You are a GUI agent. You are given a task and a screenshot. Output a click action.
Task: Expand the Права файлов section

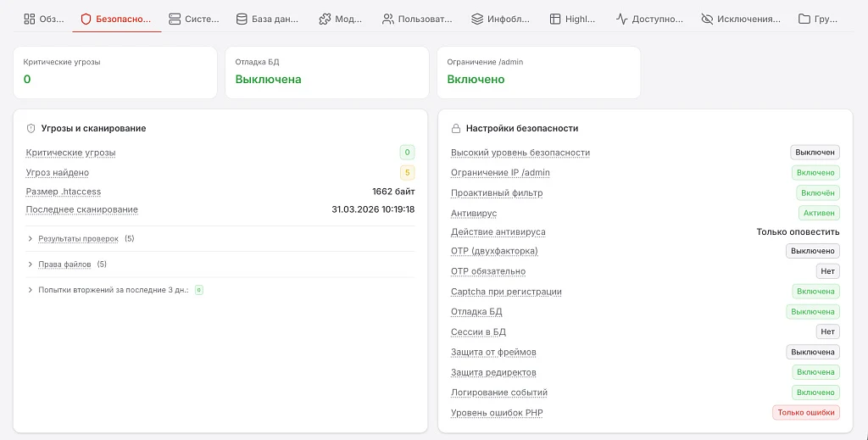tap(64, 265)
